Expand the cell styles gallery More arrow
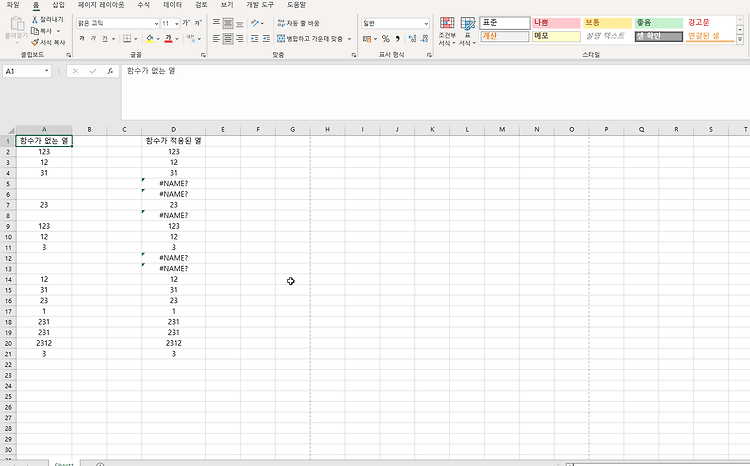 pyautogui.click(x=740, y=40)
